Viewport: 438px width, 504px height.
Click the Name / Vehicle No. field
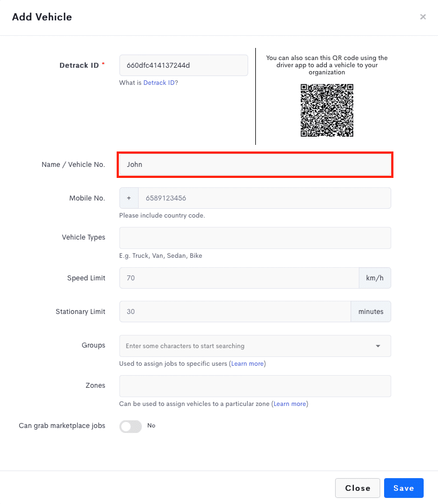click(x=255, y=164)
